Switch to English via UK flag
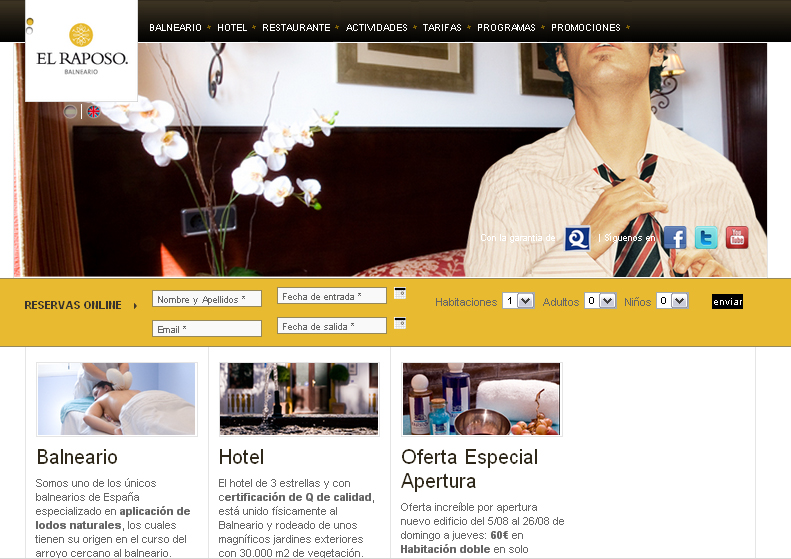 coord(93,111)
